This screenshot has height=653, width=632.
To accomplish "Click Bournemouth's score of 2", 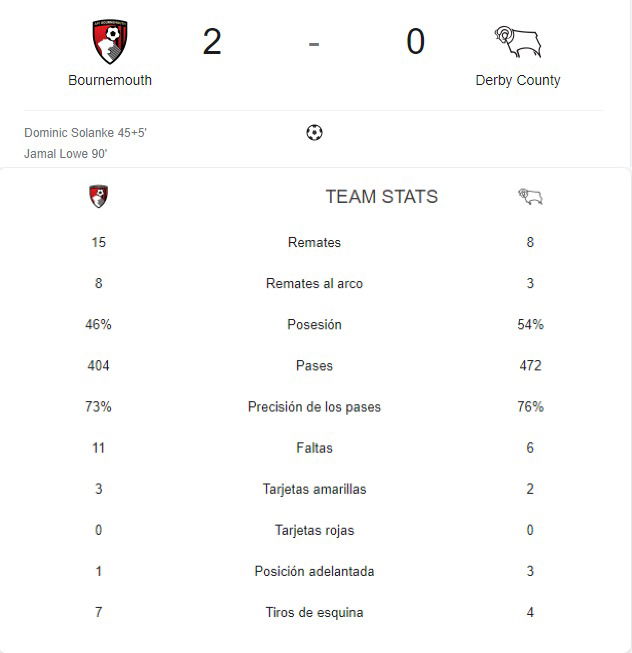I will click(212, 42).
